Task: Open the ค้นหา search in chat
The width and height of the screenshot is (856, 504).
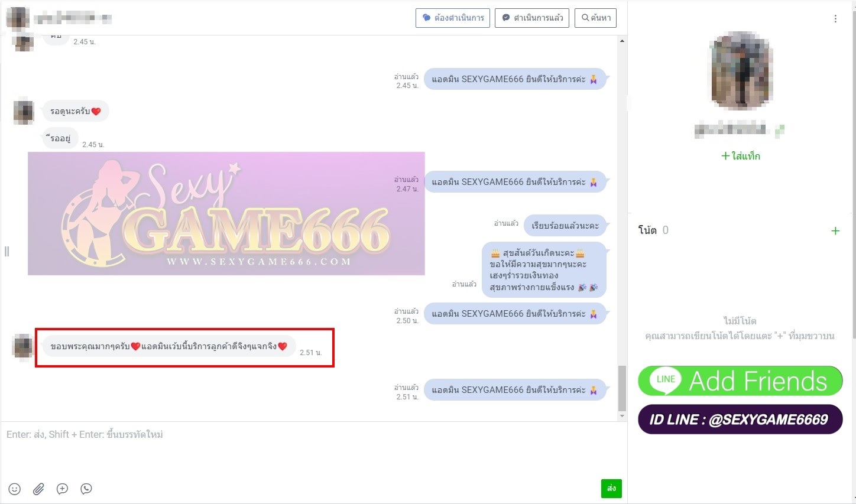Action: 595,18
